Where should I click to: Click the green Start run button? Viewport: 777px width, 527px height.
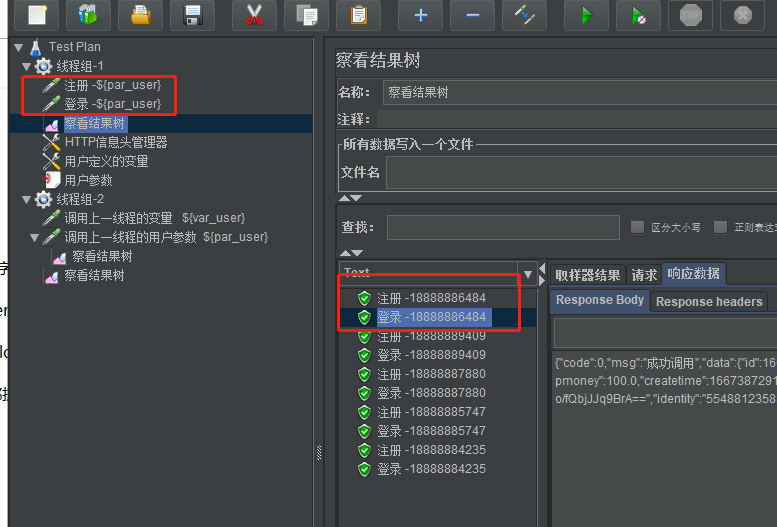click(586, 15)
